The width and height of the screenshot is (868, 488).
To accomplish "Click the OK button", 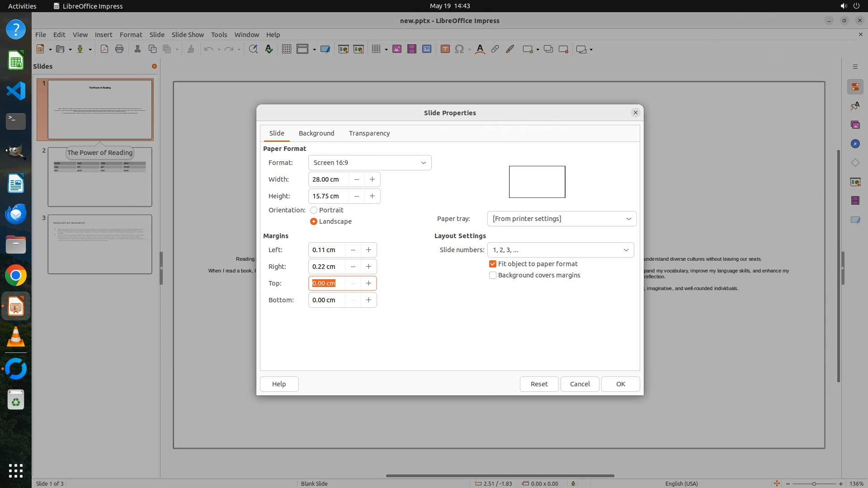I will click(x=620, y=384).
